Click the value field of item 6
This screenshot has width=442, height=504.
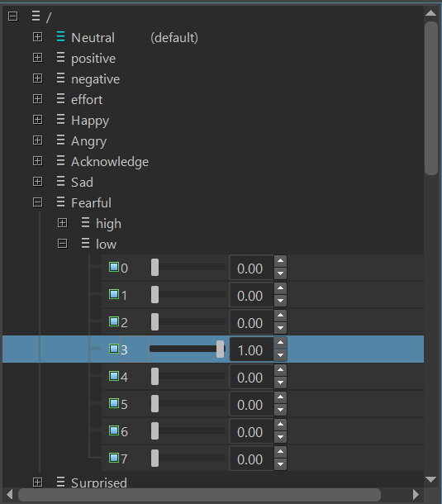251,431
